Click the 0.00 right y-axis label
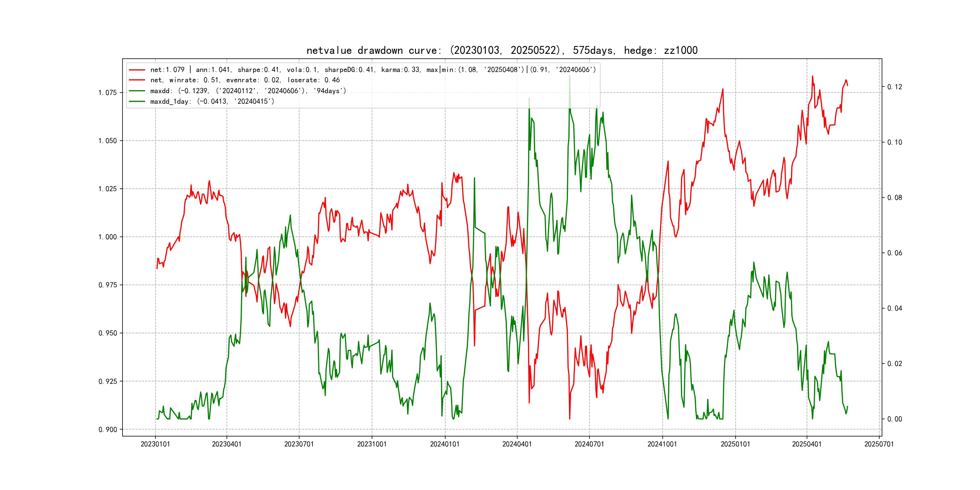Viewport: 980px width, 490px height. 894,419
